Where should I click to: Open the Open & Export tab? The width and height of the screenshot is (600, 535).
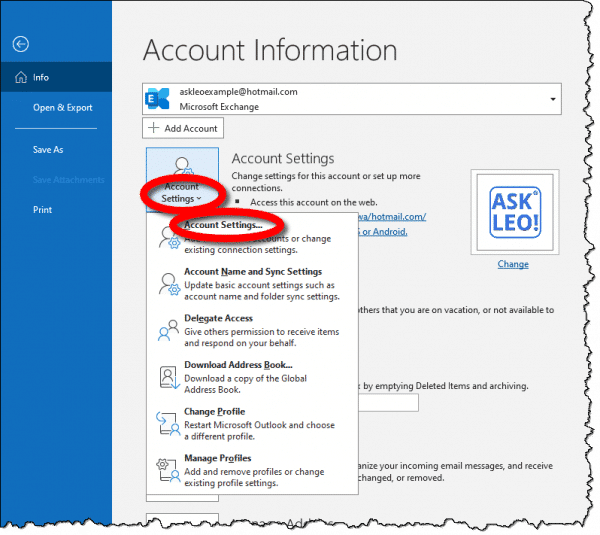62,108
